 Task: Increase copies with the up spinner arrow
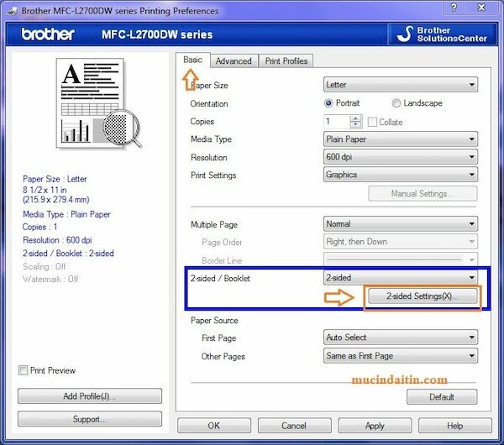(355, 118)
